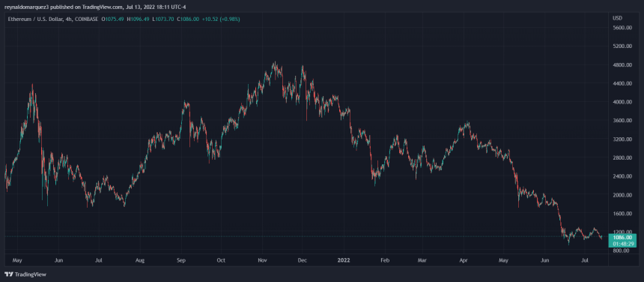
Task: Click the open price value O1075.49
Action: point(112,19)
